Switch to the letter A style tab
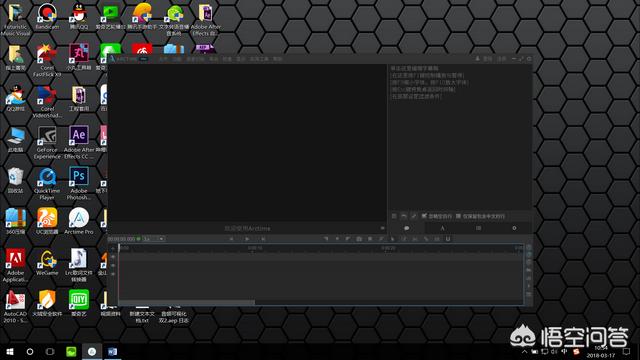The width and height of the screenshot is (640, 360). tap(442, 228)
